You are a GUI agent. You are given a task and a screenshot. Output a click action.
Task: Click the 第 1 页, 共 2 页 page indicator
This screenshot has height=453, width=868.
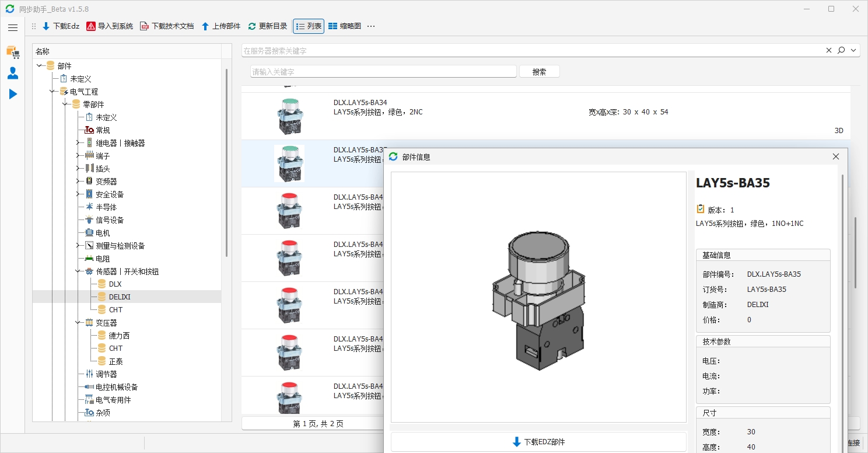[x=318, y=424]
